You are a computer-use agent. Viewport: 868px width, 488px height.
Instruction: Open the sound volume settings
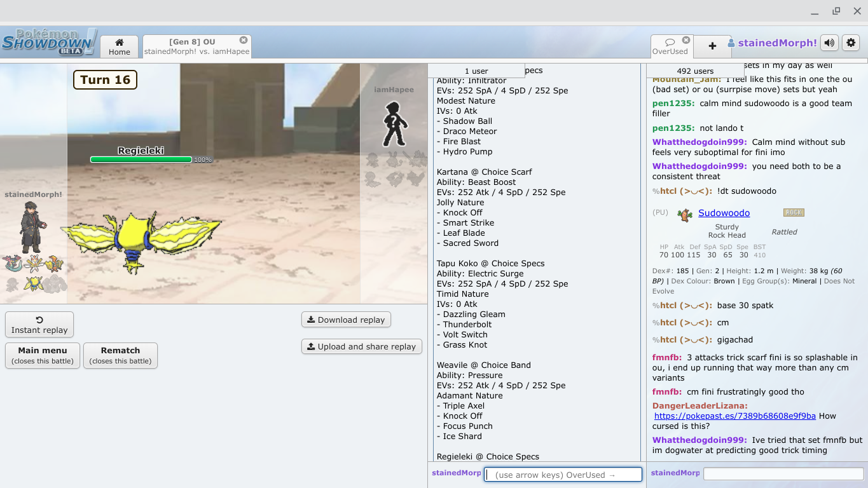click(829, 43)
